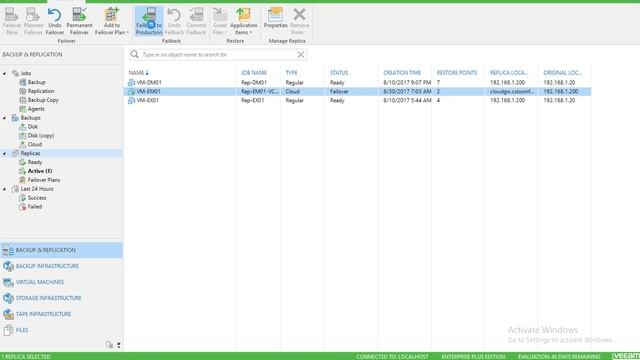Click Failback to Production button

click(149, 21)
